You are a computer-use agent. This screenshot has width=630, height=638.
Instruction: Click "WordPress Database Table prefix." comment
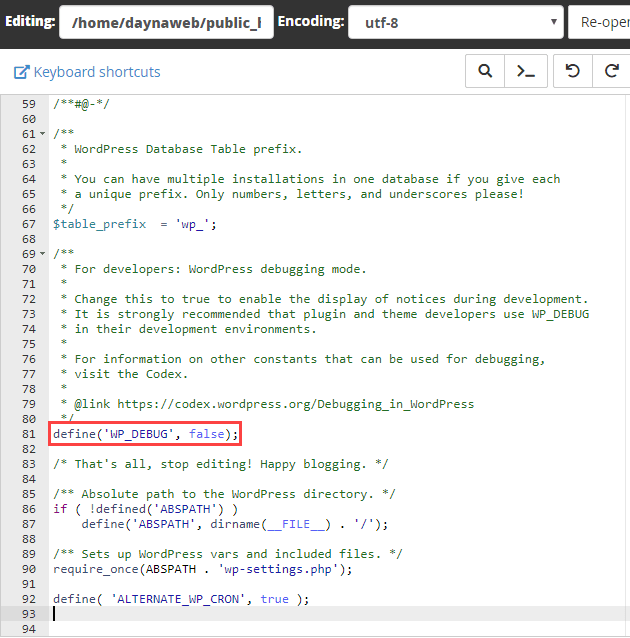(188, 149)
